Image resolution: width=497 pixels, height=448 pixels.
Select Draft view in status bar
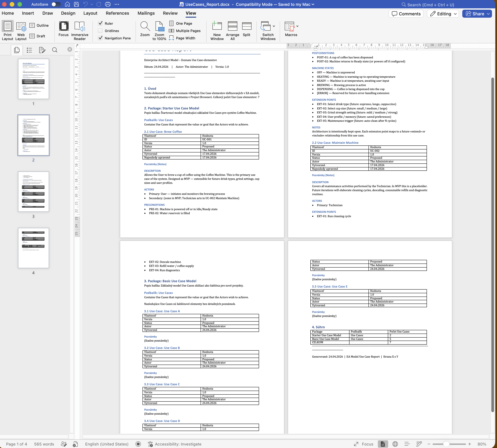pyautogui.click(x=419, y=444)
